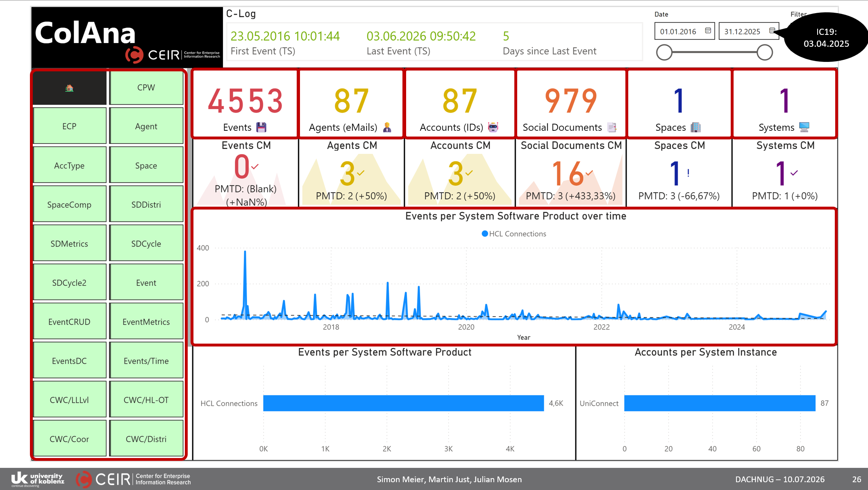Open the CPW report page
The width and height of the screenshot is (868, 490).
click(x=146, y=88)
